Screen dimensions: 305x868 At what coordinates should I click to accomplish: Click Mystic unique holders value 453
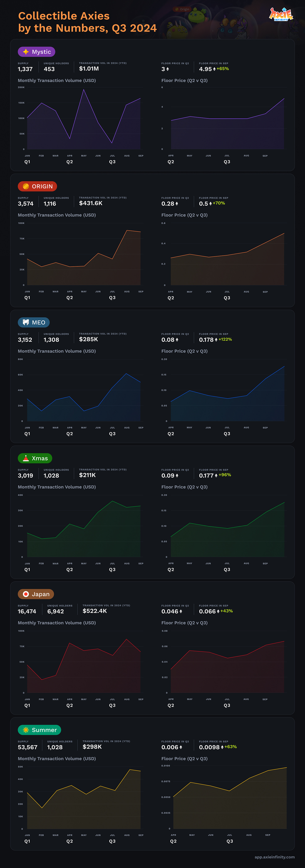tap(49, 69)
